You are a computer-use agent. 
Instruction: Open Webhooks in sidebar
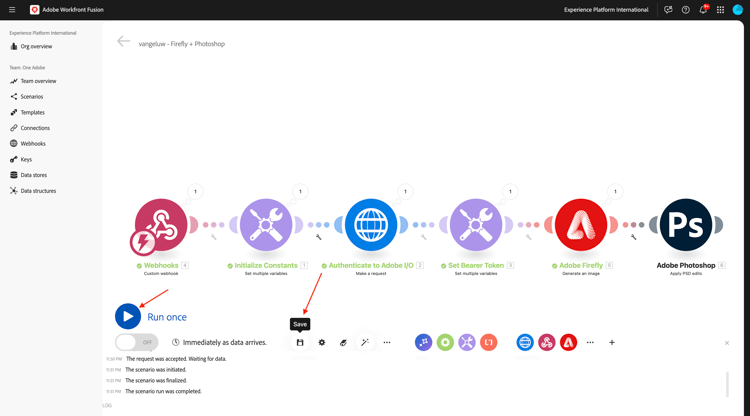point(28,143)
